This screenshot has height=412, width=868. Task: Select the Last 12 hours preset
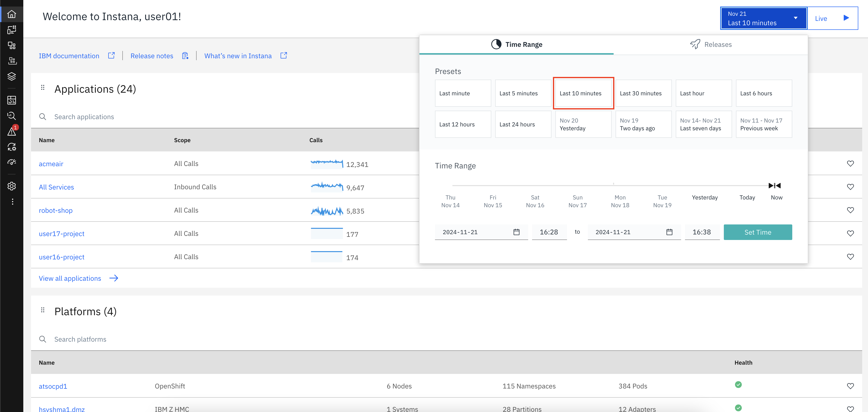[x=463, y=124]
